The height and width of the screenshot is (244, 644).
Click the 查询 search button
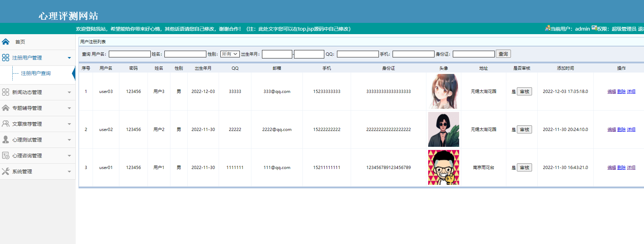click(x=503, y=54)
